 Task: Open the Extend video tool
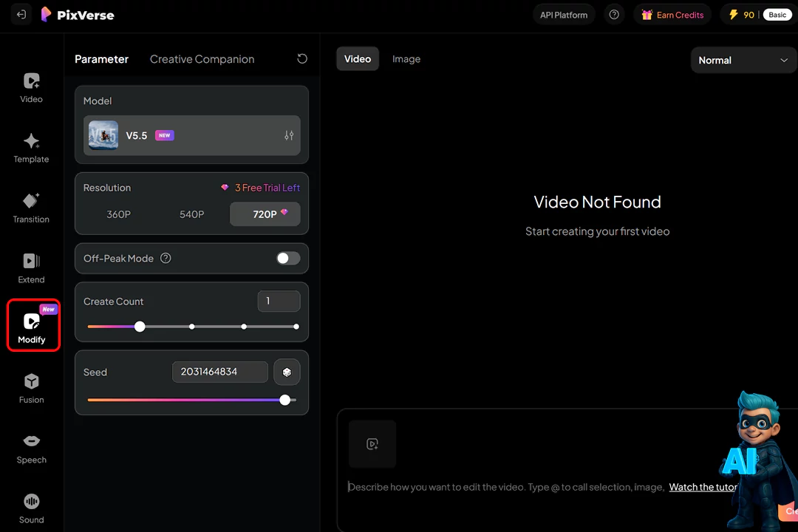pyautogui.click(x=31, y=267)
